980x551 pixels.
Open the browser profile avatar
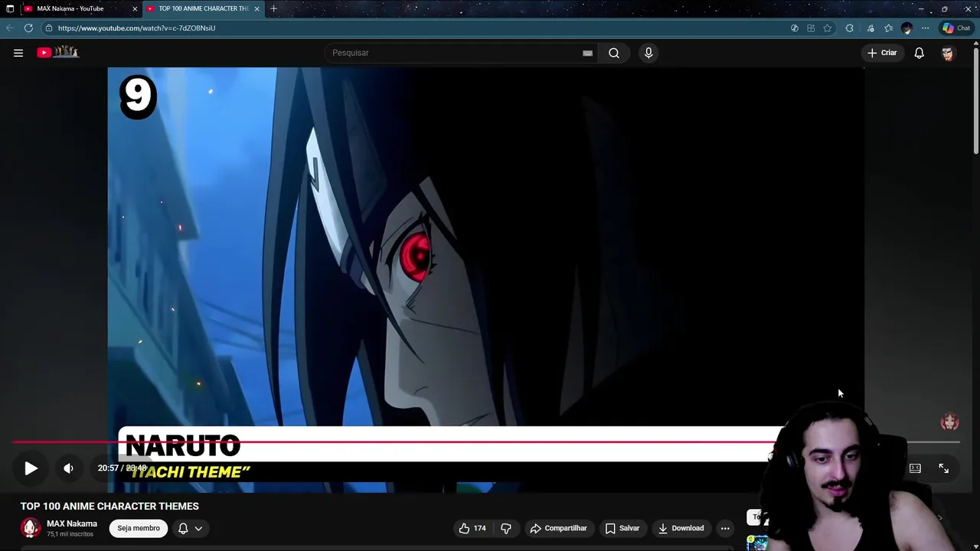point(906,28)
